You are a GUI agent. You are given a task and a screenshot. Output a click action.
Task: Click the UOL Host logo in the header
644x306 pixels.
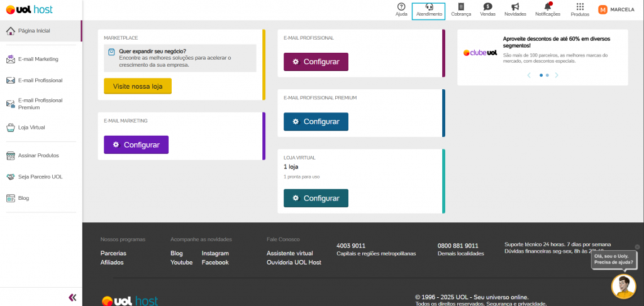[x=30, y=9]
